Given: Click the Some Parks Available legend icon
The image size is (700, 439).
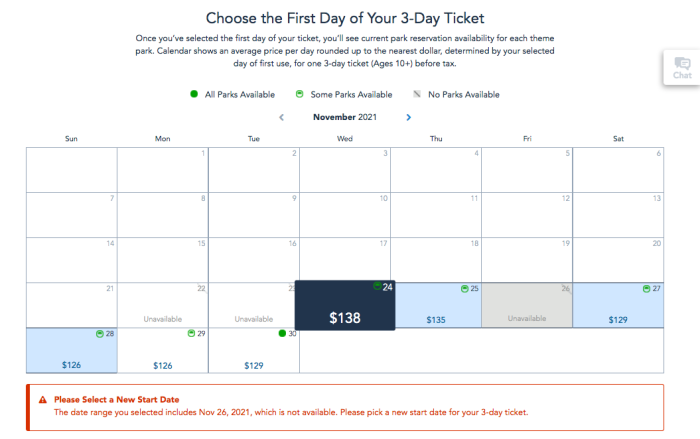Looking at the screenshot, I should (x=297, y=95).
